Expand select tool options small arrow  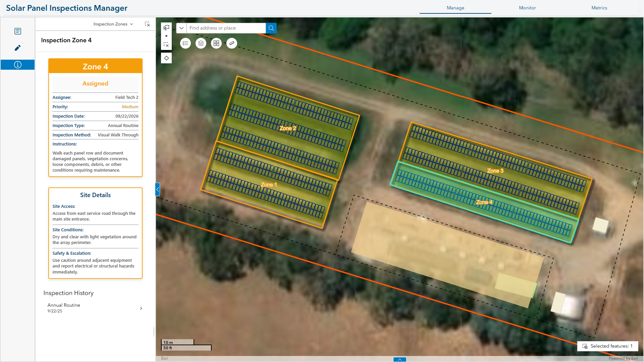pyautogui.click(x=166, y=36)
